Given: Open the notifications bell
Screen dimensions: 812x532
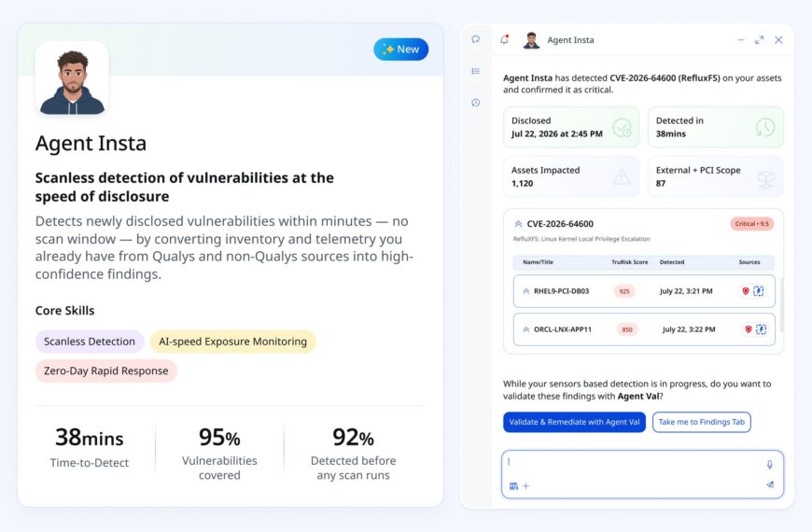Looking at the screenshot, I should point(504,39).
